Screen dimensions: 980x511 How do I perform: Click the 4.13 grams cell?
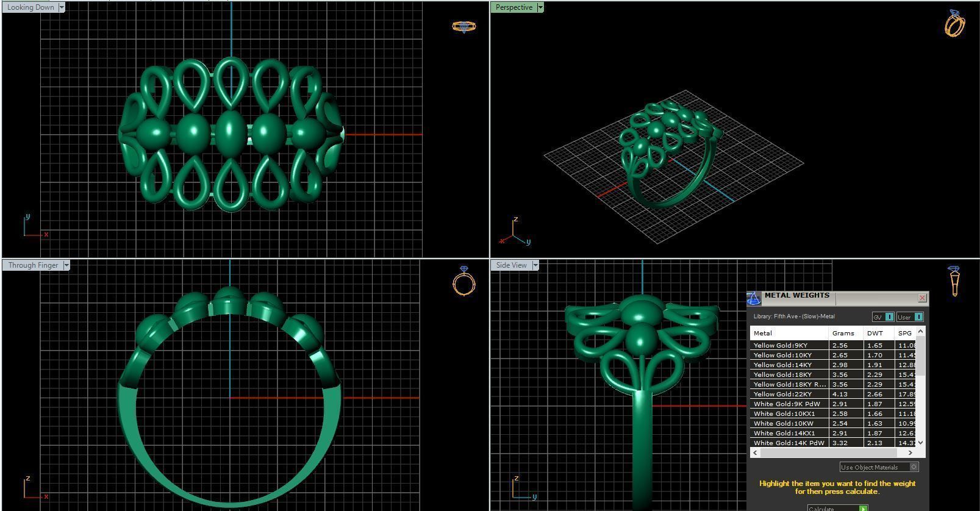[846, 394]
